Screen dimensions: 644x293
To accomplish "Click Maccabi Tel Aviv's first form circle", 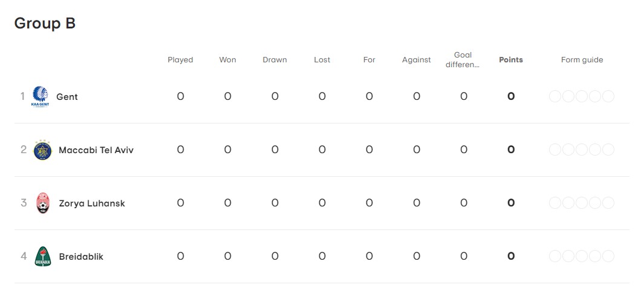I will [555, 150].
